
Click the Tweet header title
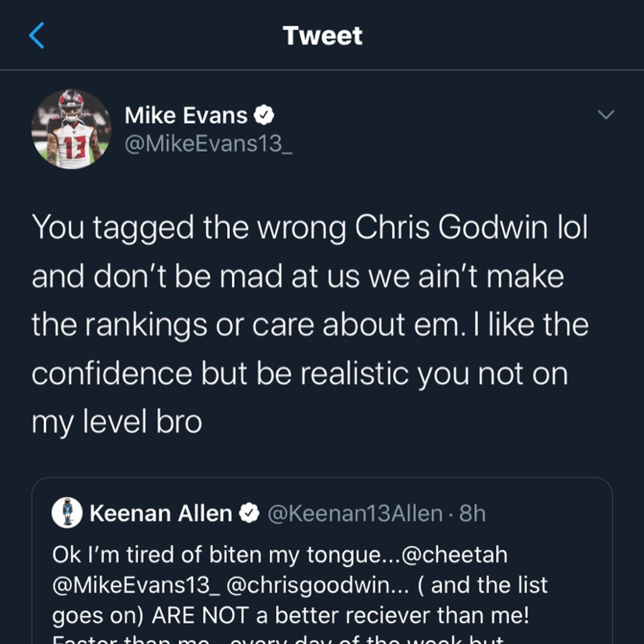tap(322, 35)
